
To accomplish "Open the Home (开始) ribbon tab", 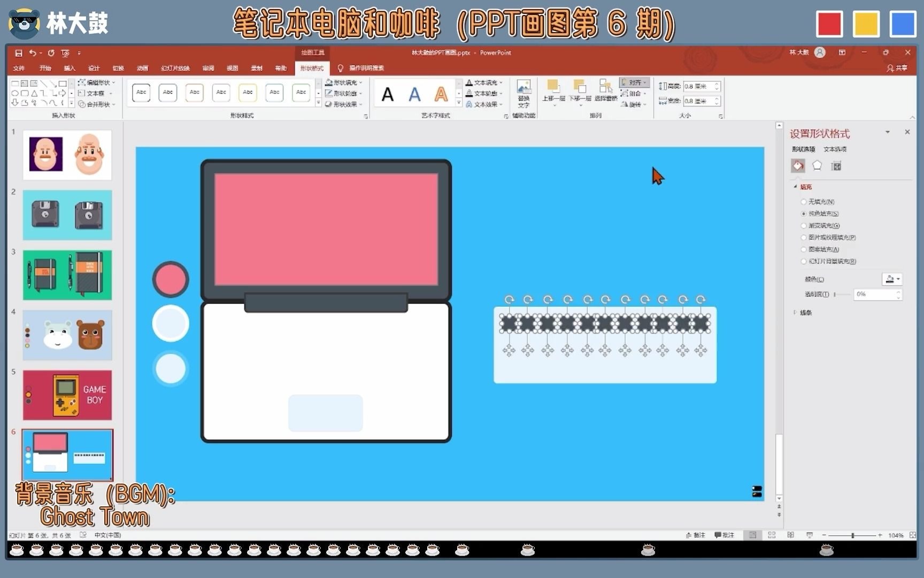I will [x=45, y=68].
